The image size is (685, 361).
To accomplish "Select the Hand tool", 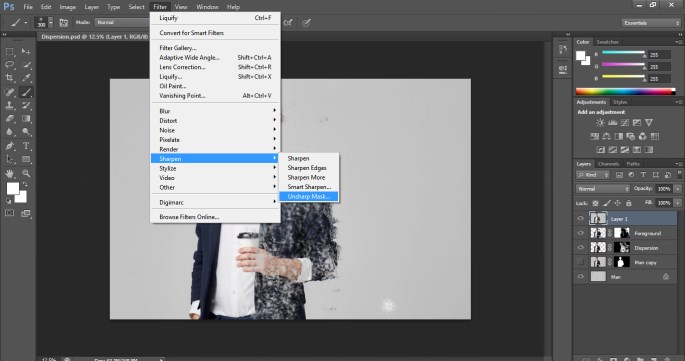I will click(9, 173).
